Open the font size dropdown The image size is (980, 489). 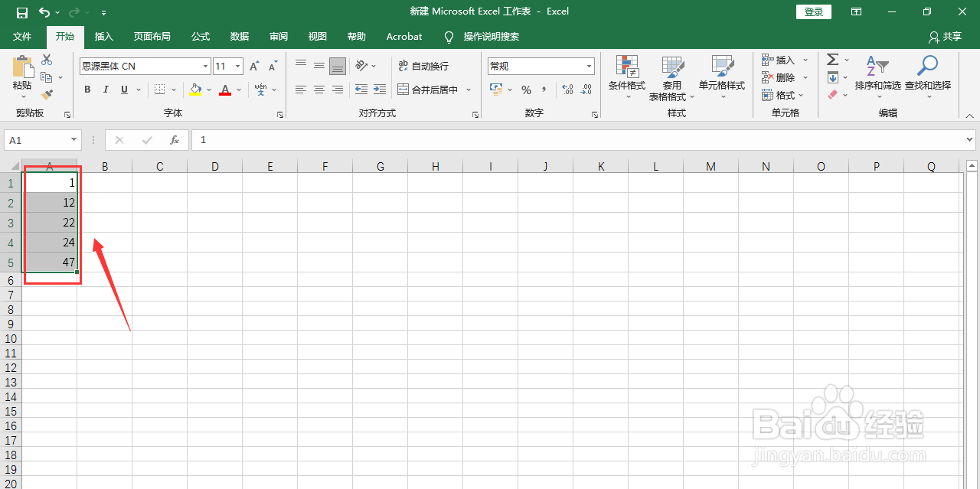(x=238, y=67)
